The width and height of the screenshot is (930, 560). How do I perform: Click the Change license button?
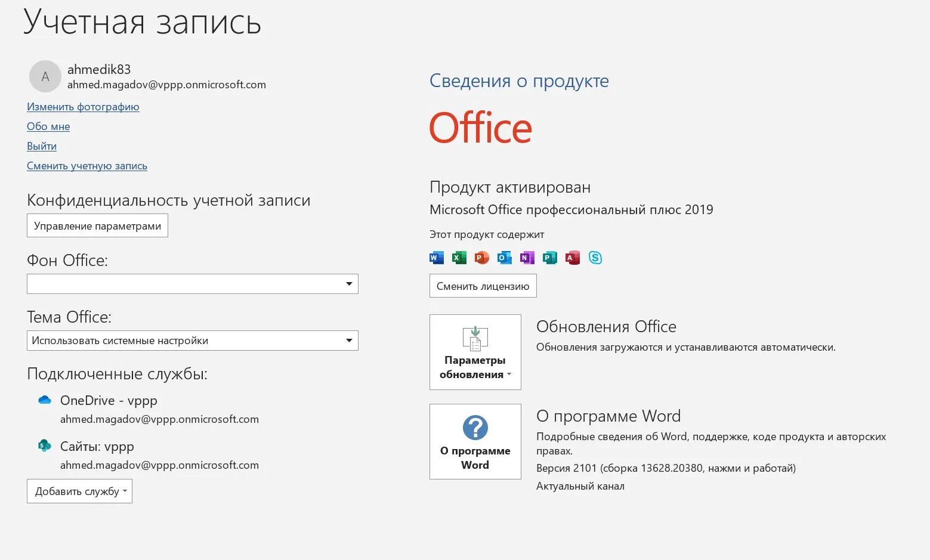483,286
